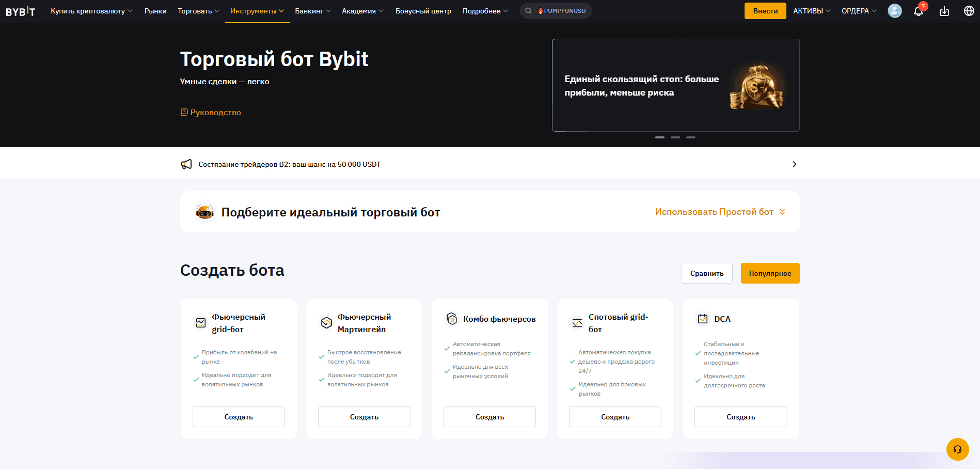
Task: Click the Spot grid-bot icon
Action: [577, 323]
